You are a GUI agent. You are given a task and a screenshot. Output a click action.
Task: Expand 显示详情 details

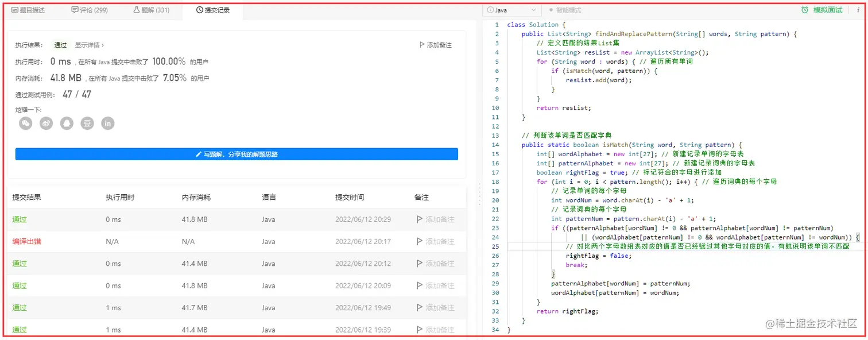coord(90,45)
